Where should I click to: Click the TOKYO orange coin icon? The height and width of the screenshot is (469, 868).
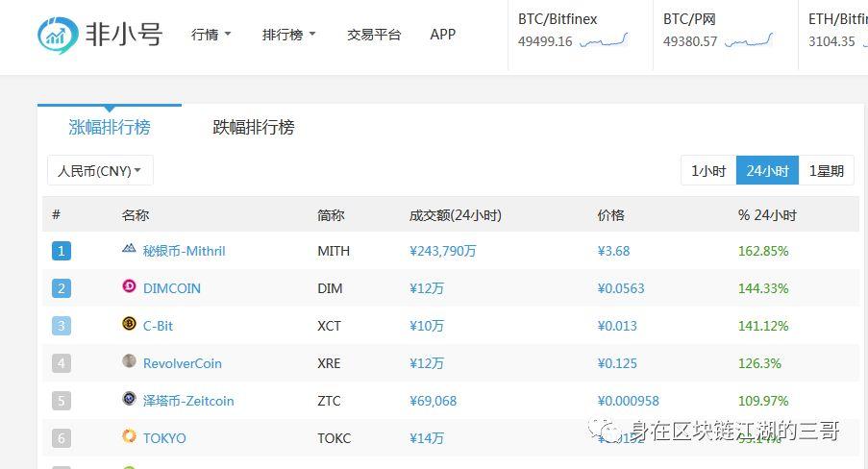(x=129, y=435)
